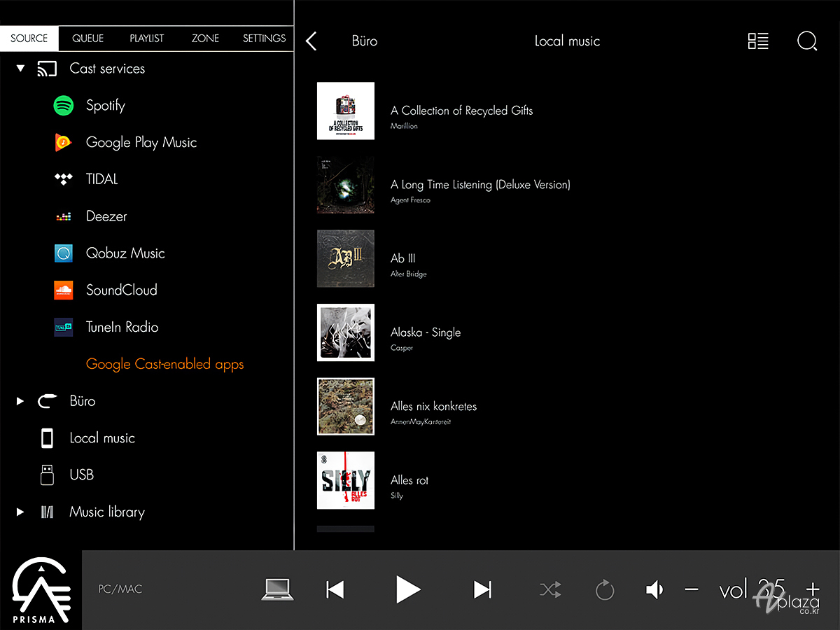The height and width of the screenshot is (630, 840).
Task: Open TuneIn Radio icon
Action: (63, 327)
